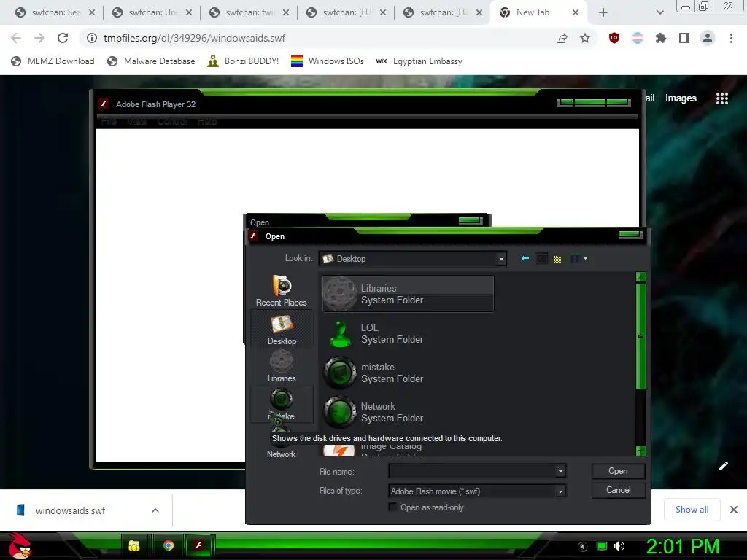
Task: Click the browser back arrow
Action: [16, 38]
